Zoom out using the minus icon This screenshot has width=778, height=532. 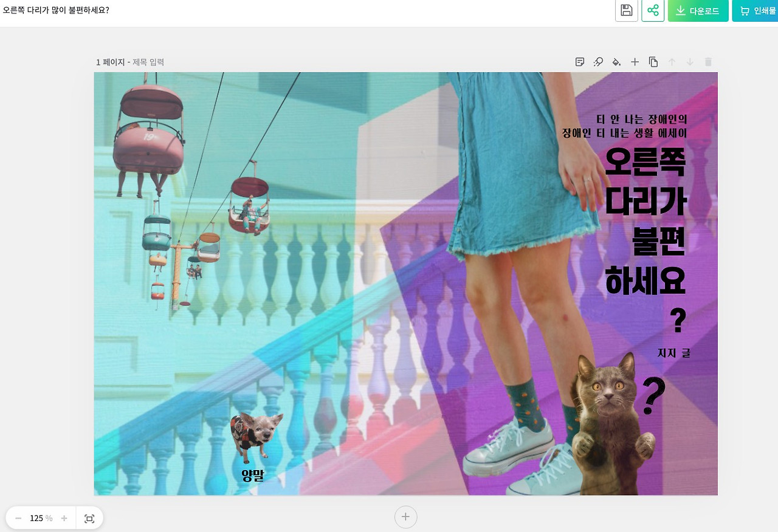[18, 518]
